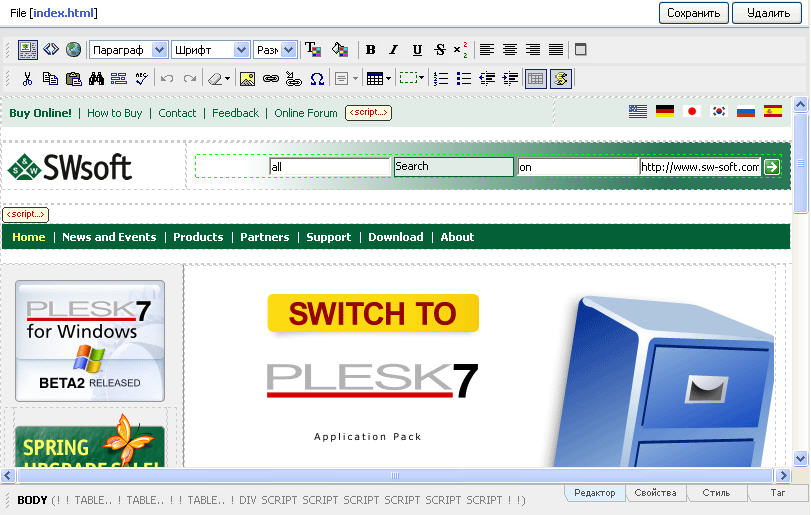Switch to HTML source code view icon

click(51, 50)
